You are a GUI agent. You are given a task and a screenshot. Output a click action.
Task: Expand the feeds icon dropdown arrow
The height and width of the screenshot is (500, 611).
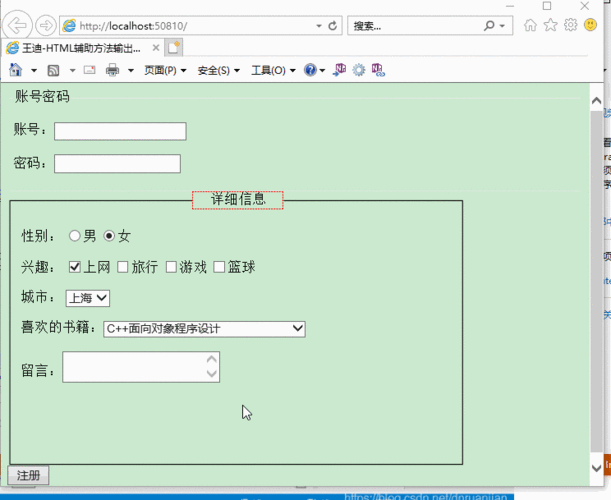pos(72,71)
